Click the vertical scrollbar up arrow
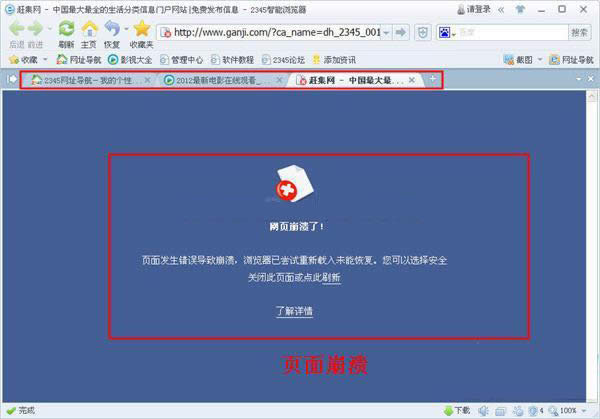This screenshot has height=419, width=600. point(592,96)
